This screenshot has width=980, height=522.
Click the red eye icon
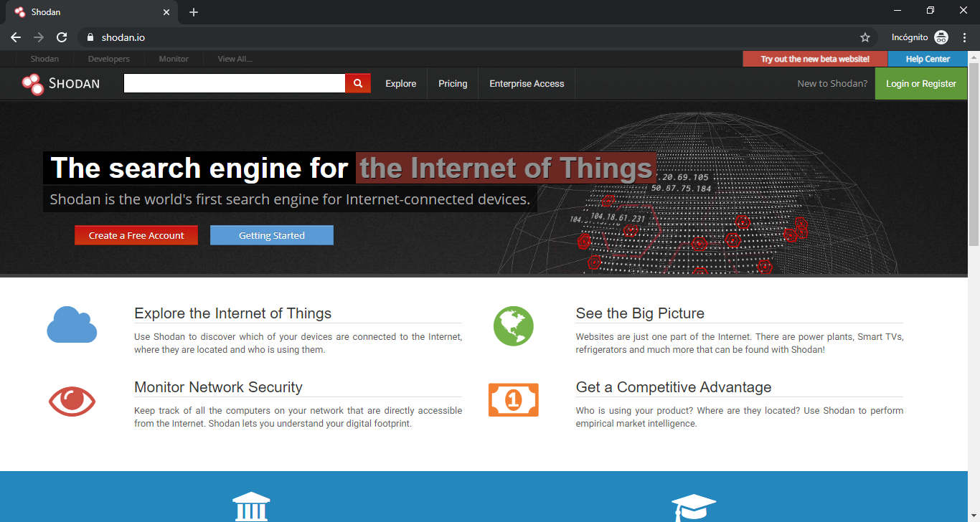coord(72,402)
